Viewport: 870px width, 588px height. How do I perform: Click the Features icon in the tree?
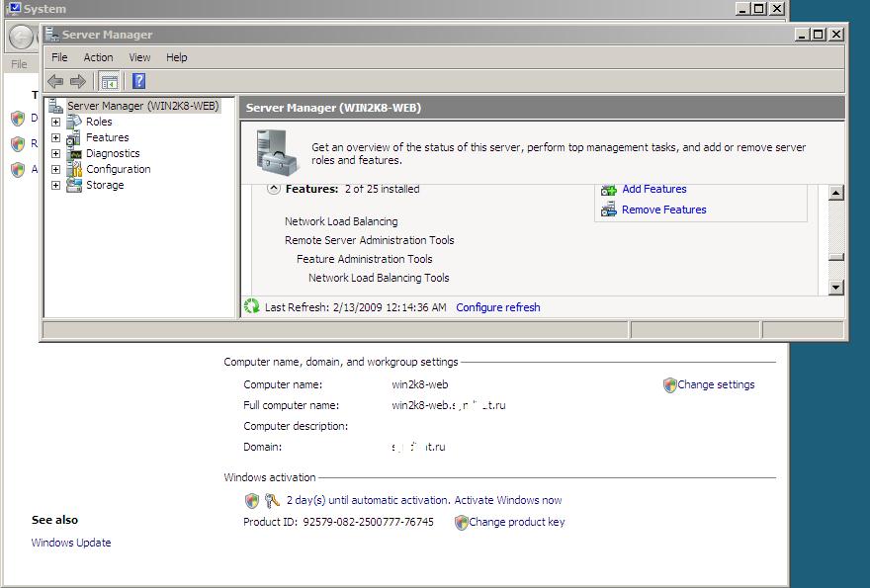pyautogui.click(x=74, y=137)
